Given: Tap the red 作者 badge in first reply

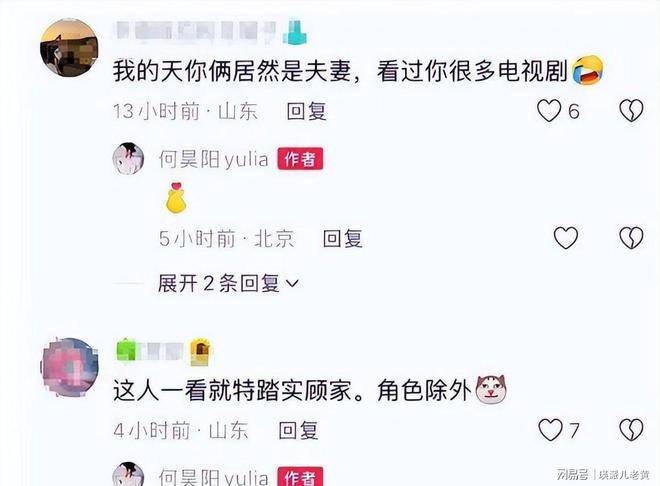Looking at the screenshot, I should point(300,159).
